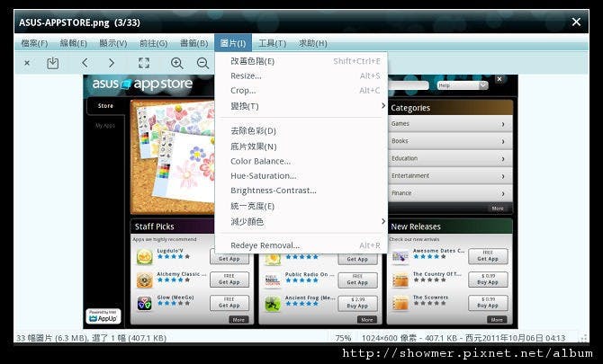Expand the 減少顏色 submenu
Image resolution: width=603 pixels, height=364 pixels.
(x=301, y=222)
